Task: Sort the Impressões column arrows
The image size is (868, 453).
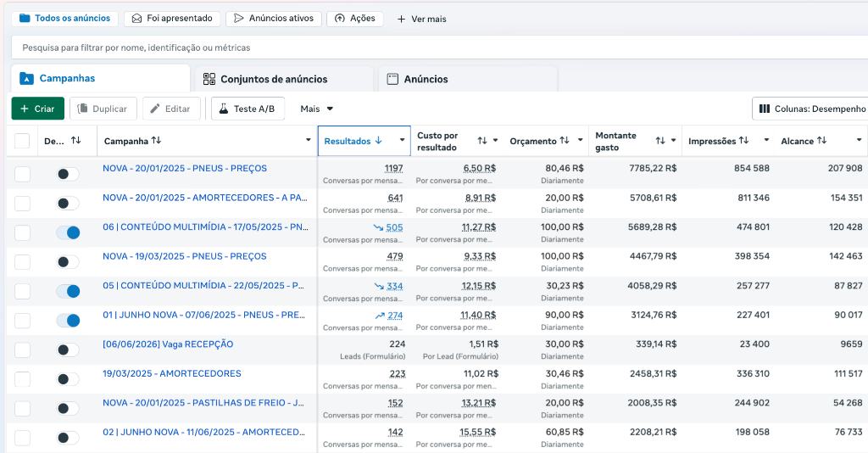Action: [743, 141]
